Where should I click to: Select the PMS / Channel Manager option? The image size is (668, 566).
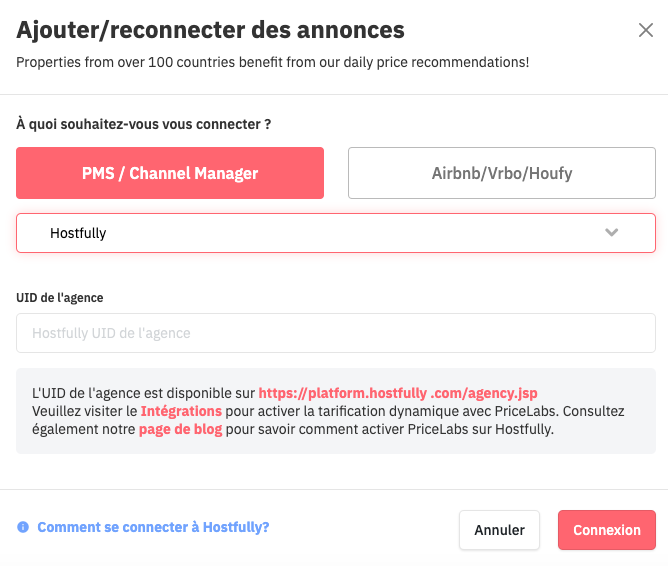tap(170, 173)
